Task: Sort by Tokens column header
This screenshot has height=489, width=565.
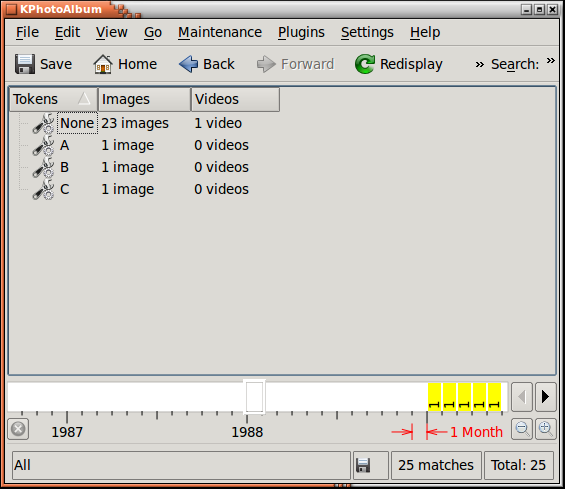Action: [x=53, y=99]
